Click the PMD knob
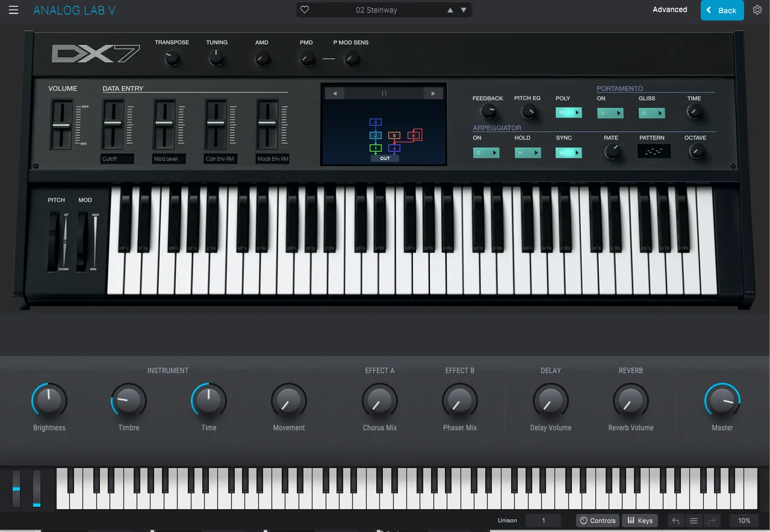This screenshot has height=532, width=770. pyautogui.click(x=306, y=59)
